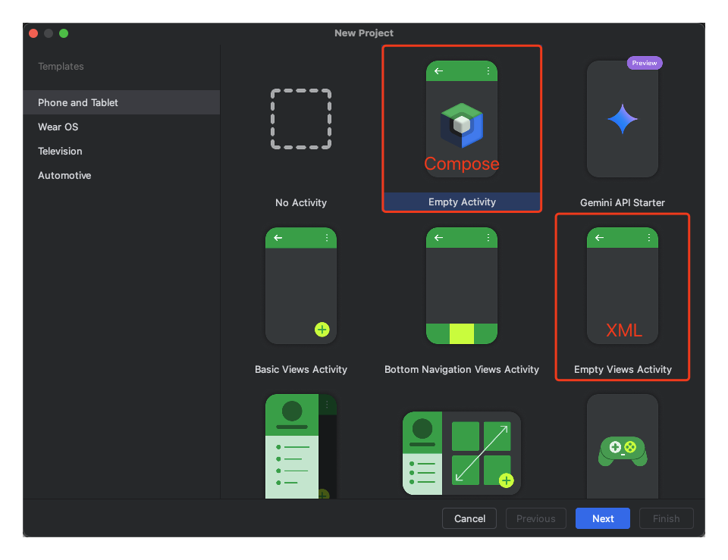The image size is (728, 560).
Task: Click the 'Empty Views Activity' label
Action: coord(623,369)
